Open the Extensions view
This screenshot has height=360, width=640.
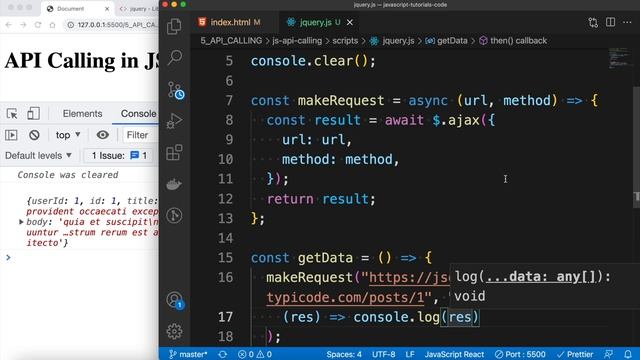point(174,152)
